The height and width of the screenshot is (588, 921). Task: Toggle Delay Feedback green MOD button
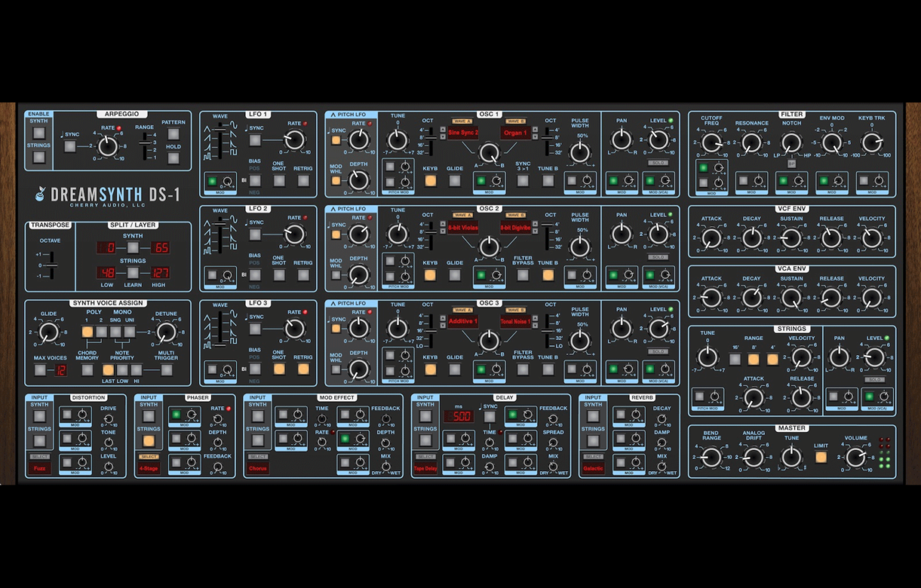click(x=512, y=414)
